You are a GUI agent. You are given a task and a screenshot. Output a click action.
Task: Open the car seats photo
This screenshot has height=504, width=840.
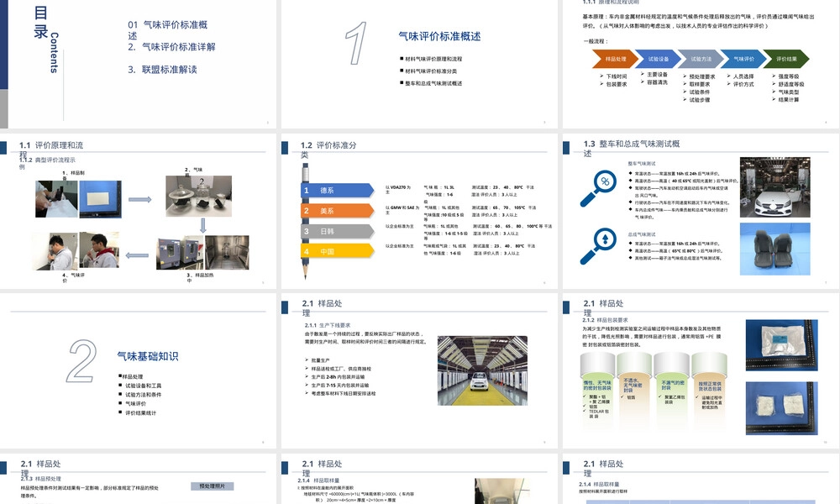pyautogui.click(x=774, y=249)
